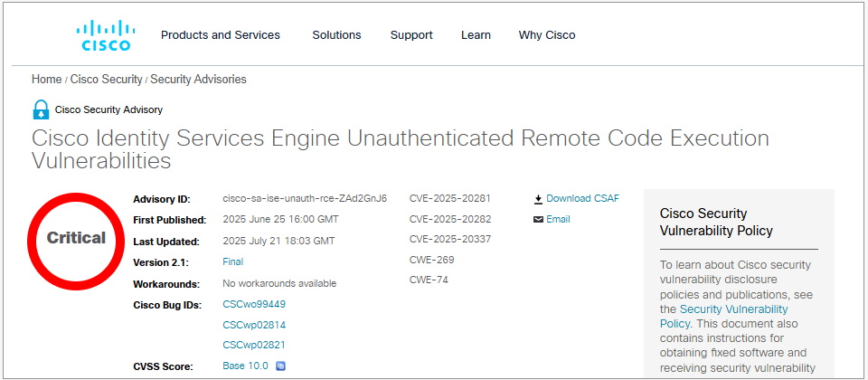Open the Solutions menu
The height and width of the screenshot is (380, 868).
336,35
